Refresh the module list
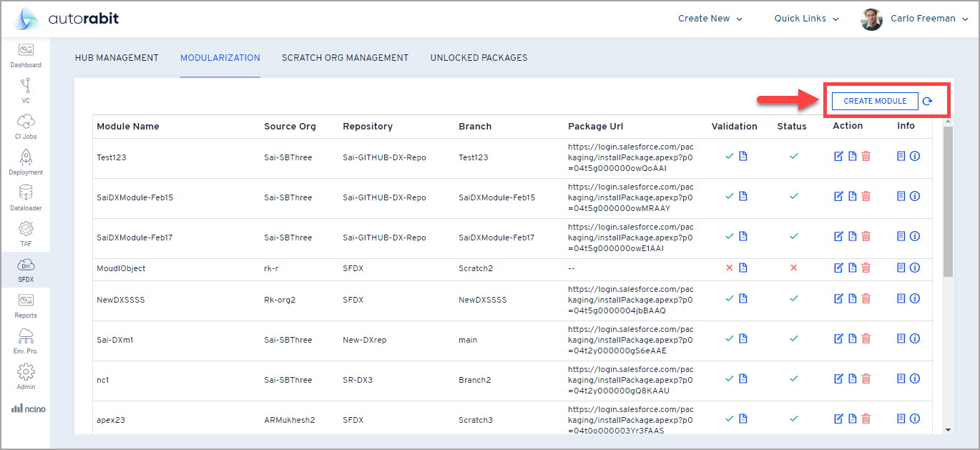Image resolution: width=980 pixels, height=450 pixels. click(x=928, y=101)
